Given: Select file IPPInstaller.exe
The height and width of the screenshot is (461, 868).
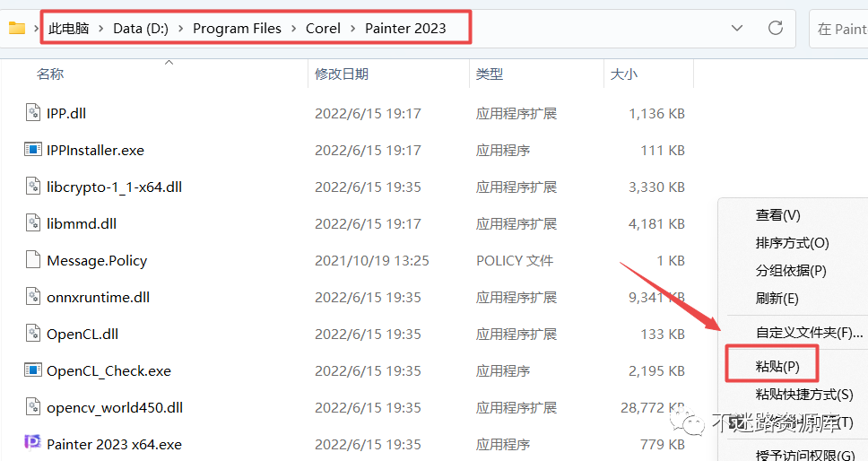Looking at the screenshot, I should [x=95, y=150].
